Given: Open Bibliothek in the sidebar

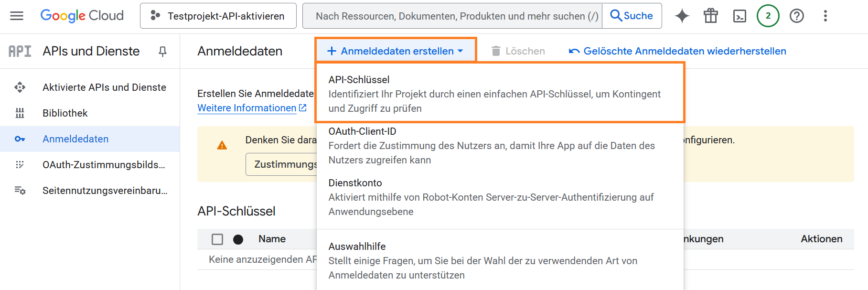Looking at the screenshot, I should coord(65,113).
